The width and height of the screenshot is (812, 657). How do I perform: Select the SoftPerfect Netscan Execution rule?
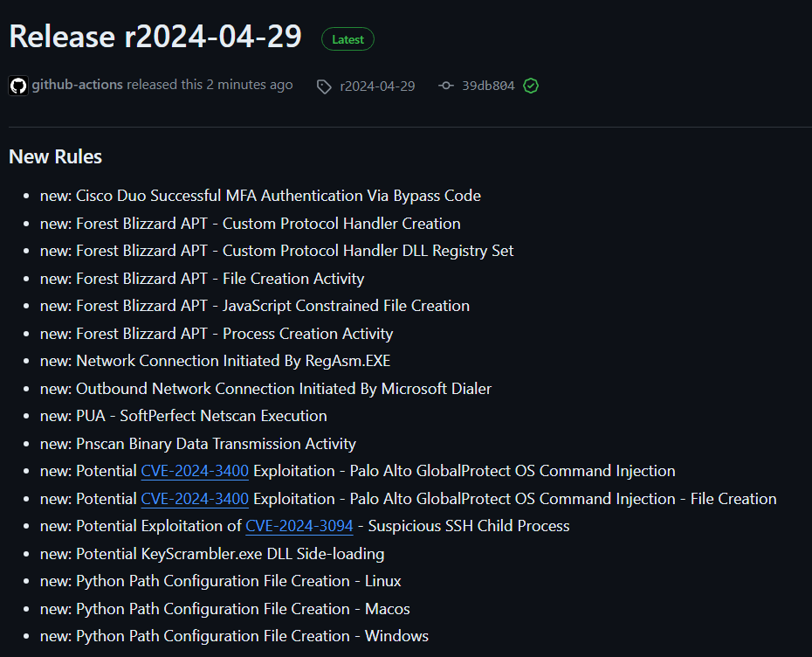185,416
